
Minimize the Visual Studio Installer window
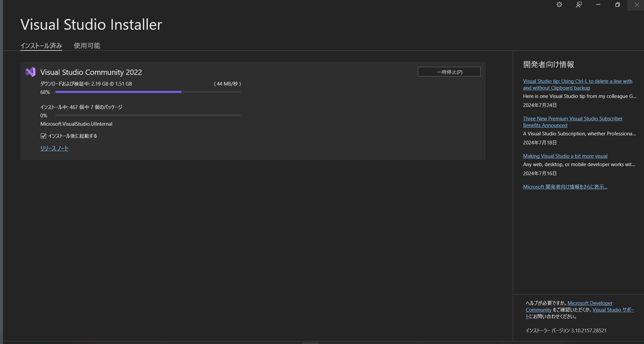[x=598, y=5]
